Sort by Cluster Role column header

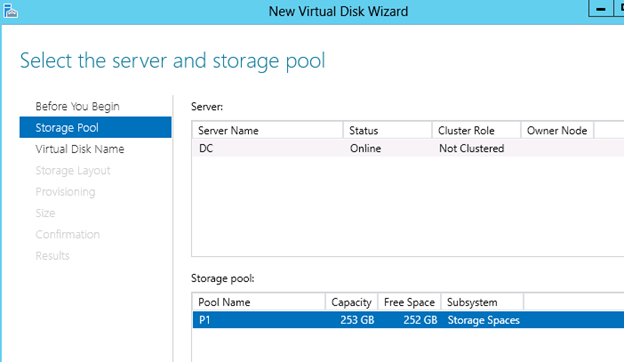tap(476, 130)
